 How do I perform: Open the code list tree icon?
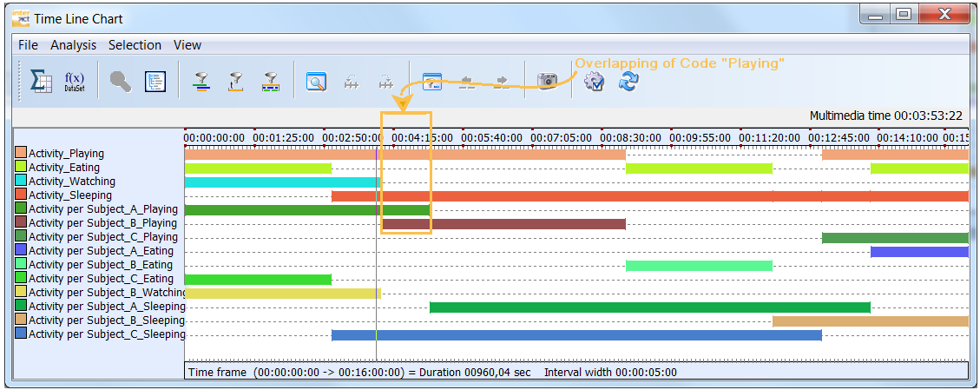coord(155,82)
